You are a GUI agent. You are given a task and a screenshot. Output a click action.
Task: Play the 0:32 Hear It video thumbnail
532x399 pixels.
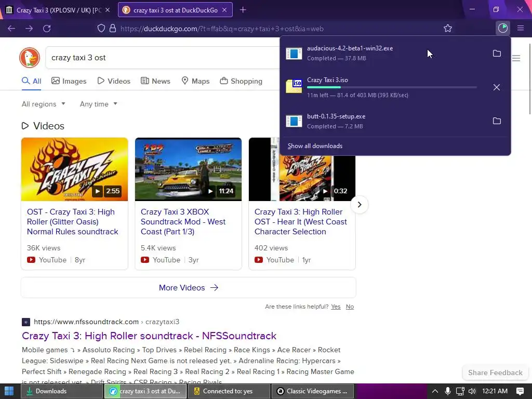(x=302, y=178)
